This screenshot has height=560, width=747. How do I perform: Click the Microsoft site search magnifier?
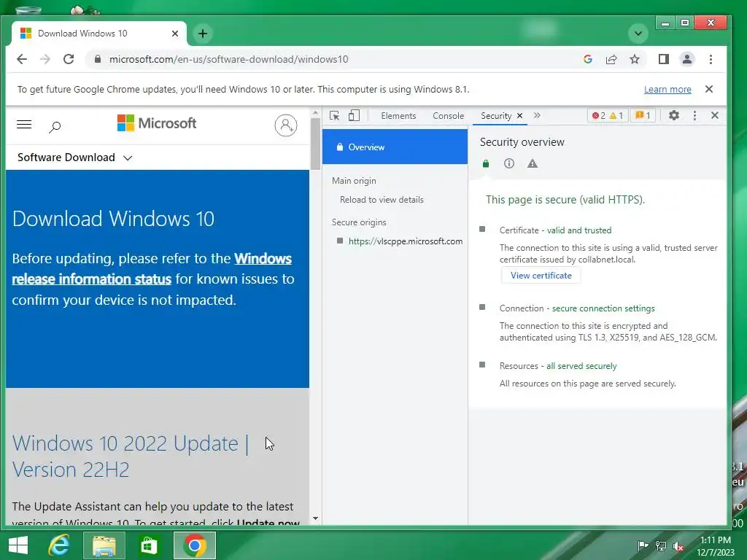tap(55, 126)
